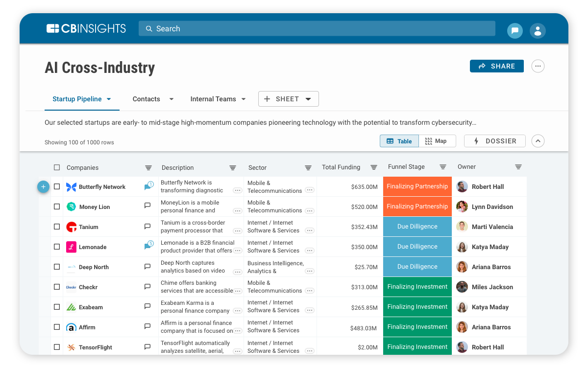Expand Money Lion sector ellipsis

(310, 210)
